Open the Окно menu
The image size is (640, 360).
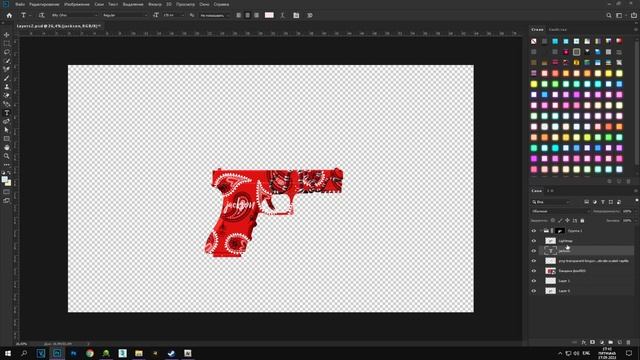tap(204, 4)
